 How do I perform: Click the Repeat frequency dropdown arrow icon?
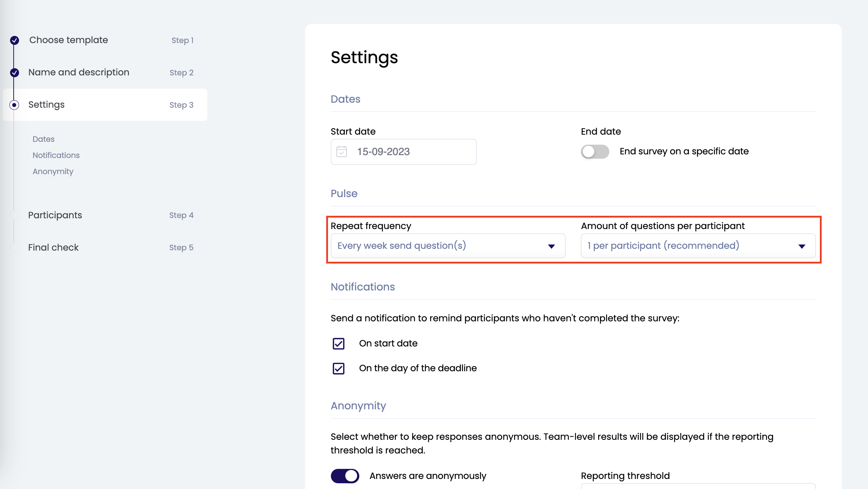(551, 246)
